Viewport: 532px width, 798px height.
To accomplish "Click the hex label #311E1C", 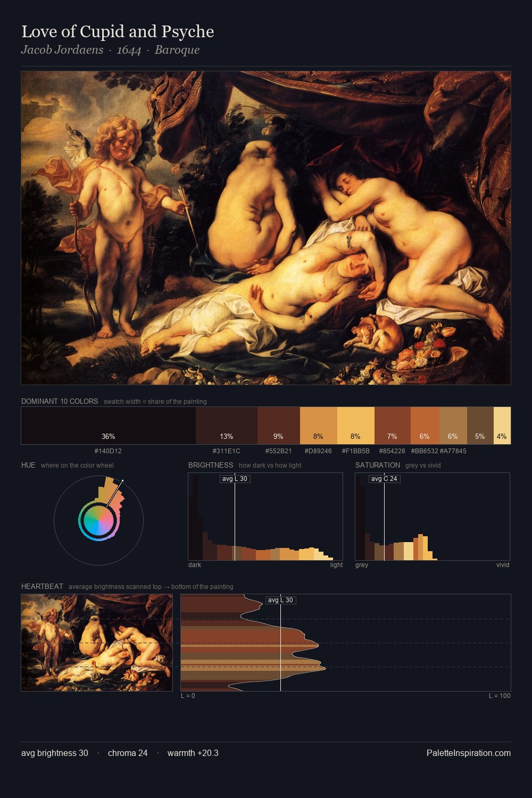I will click(x=226, y=451).
